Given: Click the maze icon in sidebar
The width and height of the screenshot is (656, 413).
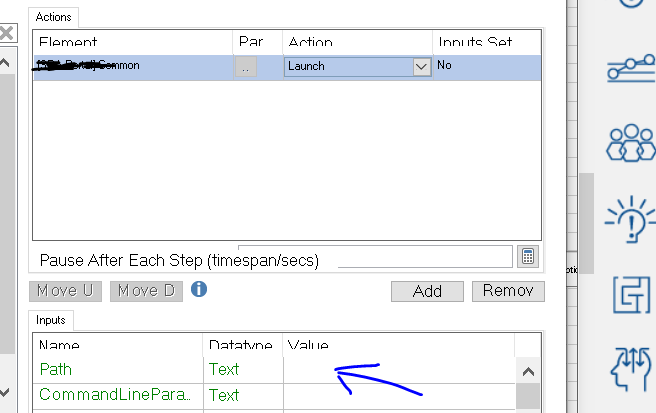Looking at the screenshot, I should (632, 295).
